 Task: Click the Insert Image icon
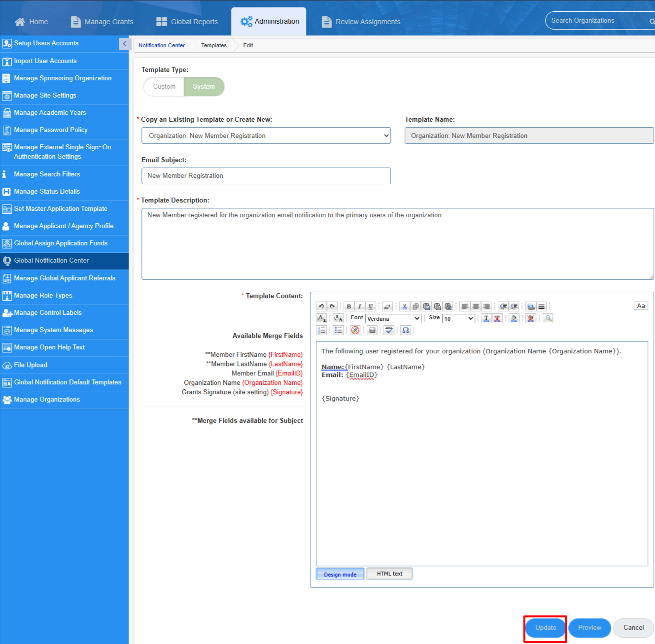click(373, 330)
